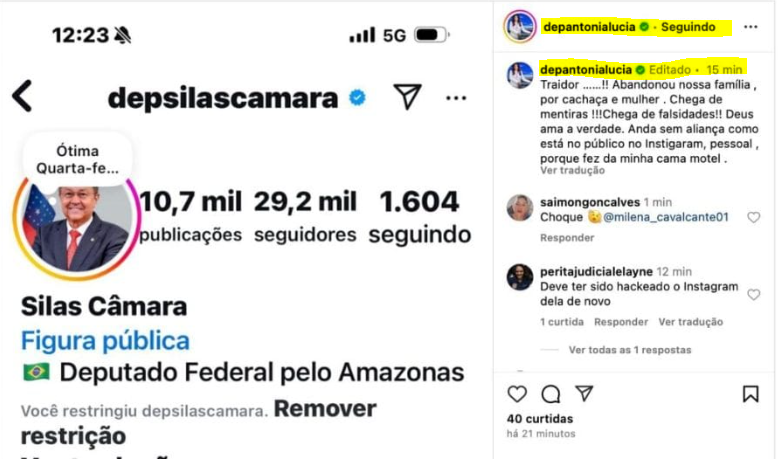Open the 29,2 mil seguidores list
Image resolution: width=778 pixels, height=462 pixels.
click(x=305, y=216)
